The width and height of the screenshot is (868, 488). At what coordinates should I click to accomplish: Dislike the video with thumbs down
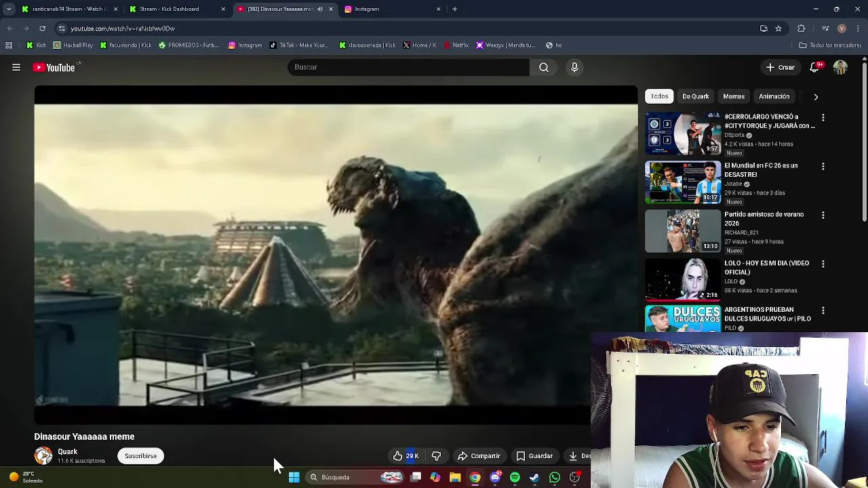pos(437,456)
